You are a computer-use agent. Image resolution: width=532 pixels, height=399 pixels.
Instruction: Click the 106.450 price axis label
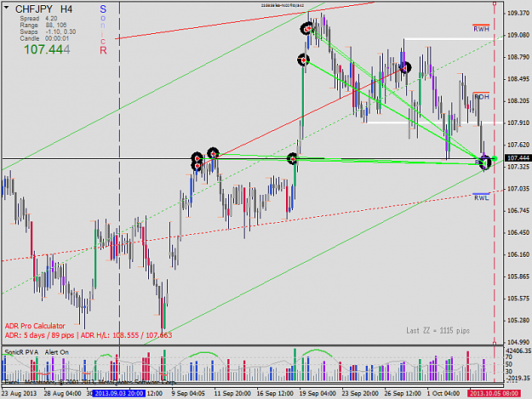coord(518,232)
